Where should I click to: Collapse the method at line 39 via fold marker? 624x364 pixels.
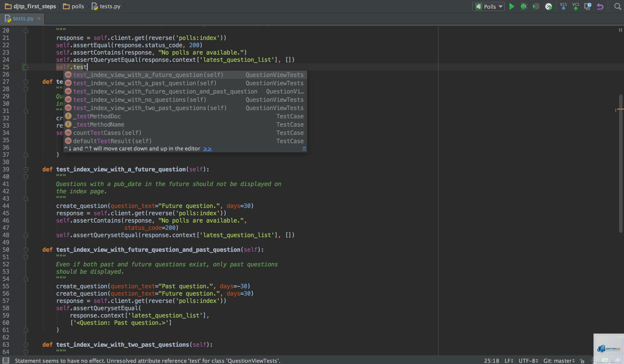click(x=26, y=169)
